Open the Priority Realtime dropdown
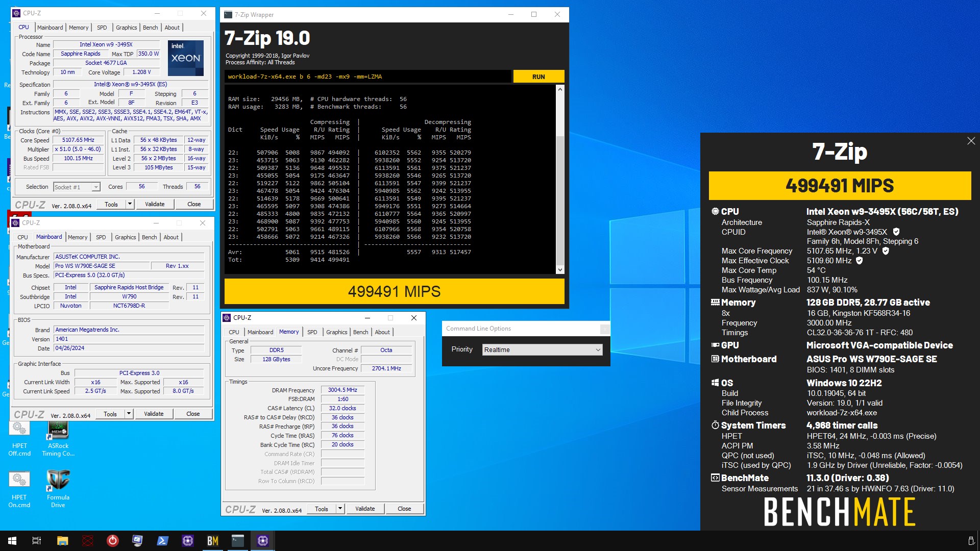The height and width of the screenshot is (551, 980). (x=542, y=350)
